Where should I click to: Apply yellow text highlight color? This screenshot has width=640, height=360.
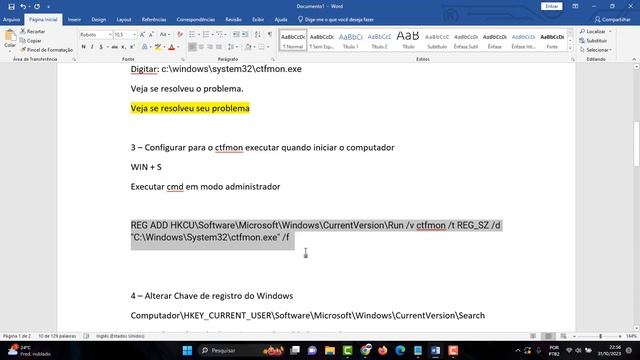pyautogui.click(x=157, y=47)
